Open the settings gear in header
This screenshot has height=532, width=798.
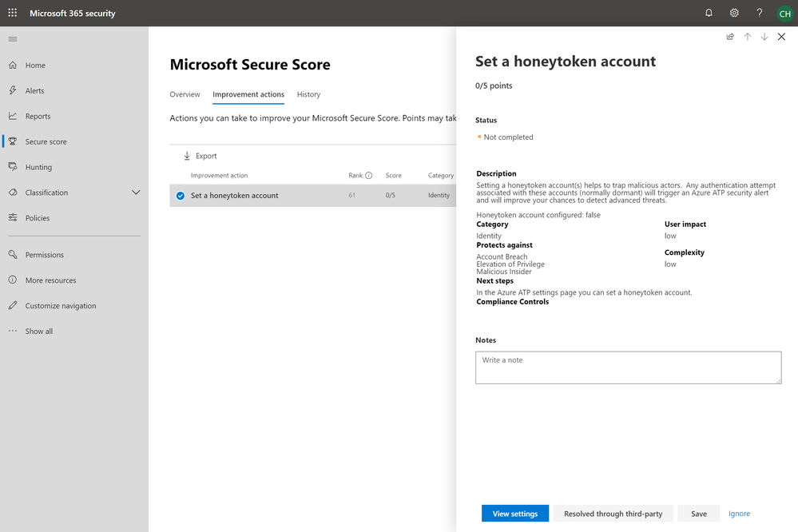click(734, 13)
